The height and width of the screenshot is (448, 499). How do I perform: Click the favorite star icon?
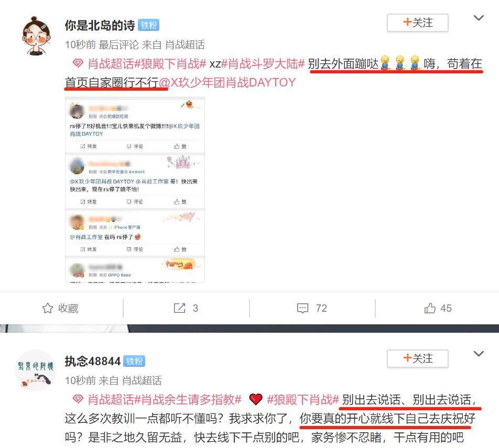click(48, 308)
